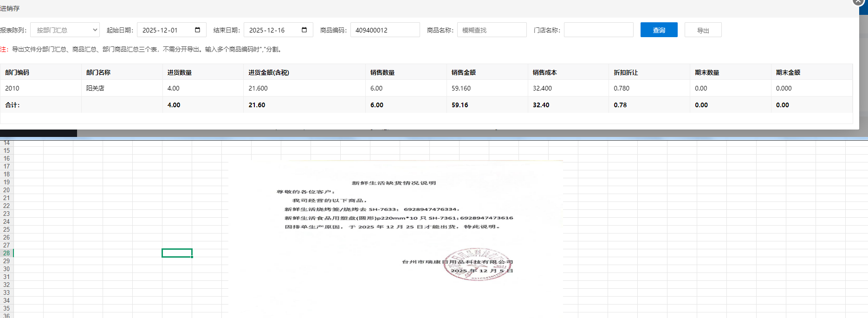Click the 商品名称 fuzzy search box
This screenshot has width=868, height=318.
point(492,30)
